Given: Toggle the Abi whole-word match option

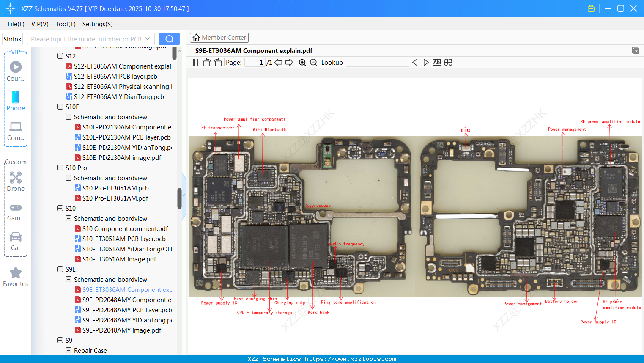Looking at the screenshot, I should coord(437,62).
